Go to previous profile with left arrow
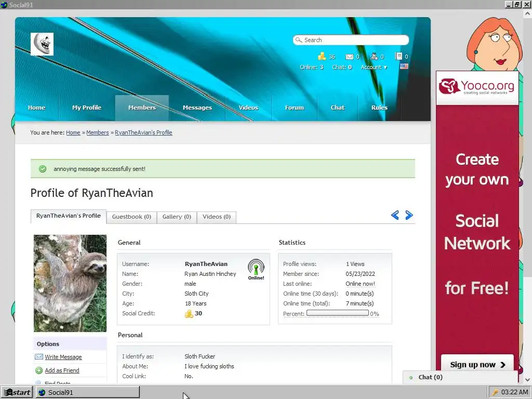This screenshot has width=532, height=399. click(395, 215)
